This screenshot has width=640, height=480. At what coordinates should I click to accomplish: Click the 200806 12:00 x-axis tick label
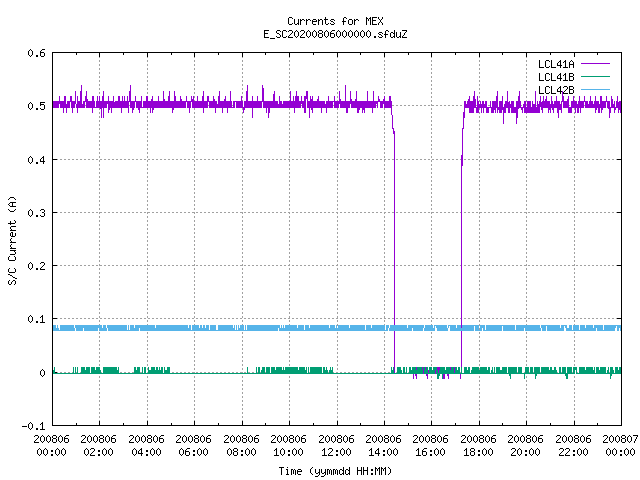(x=336, y=446)
